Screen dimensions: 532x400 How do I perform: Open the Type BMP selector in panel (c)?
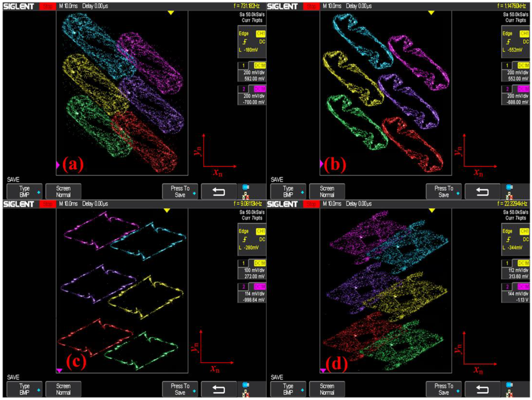[24, 389]
